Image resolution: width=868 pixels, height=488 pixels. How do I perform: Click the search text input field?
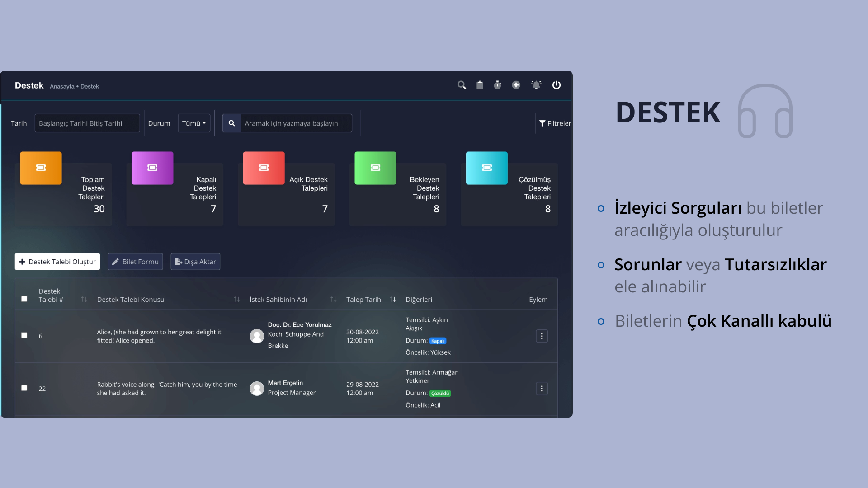click(296, 123)
